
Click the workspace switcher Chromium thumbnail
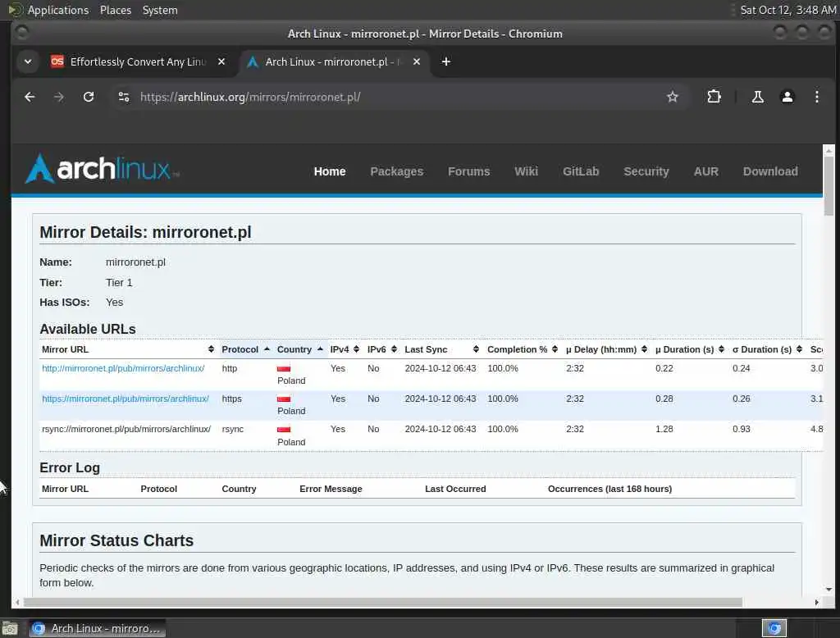[774, 628]
